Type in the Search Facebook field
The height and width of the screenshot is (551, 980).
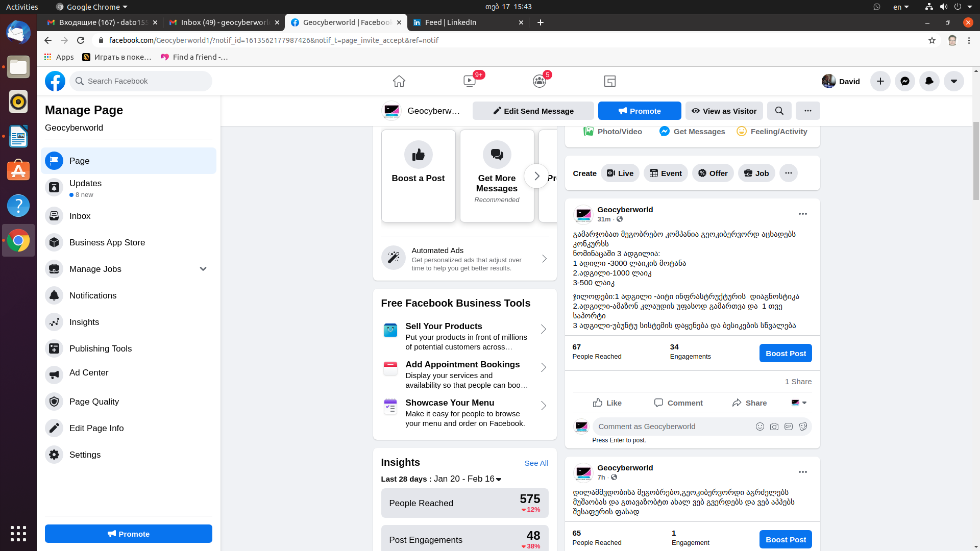141,81
